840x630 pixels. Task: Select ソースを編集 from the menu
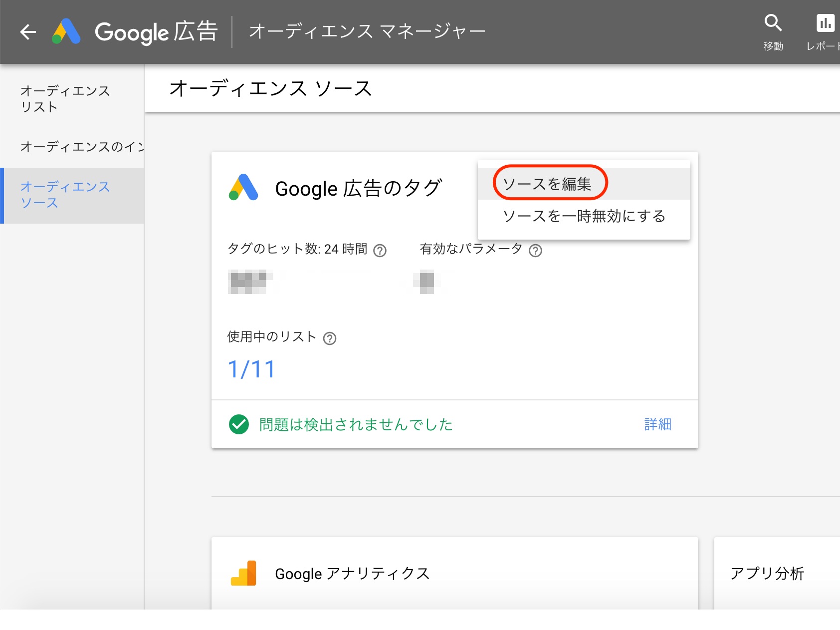[584, 184]
